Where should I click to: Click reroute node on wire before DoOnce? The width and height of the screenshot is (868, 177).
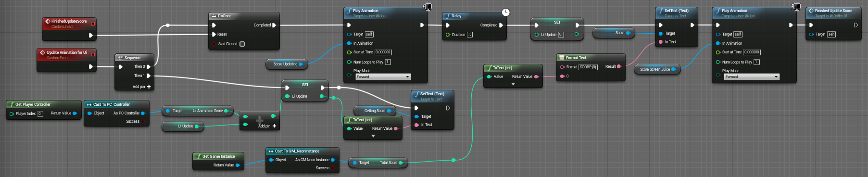tap(167, 25)
